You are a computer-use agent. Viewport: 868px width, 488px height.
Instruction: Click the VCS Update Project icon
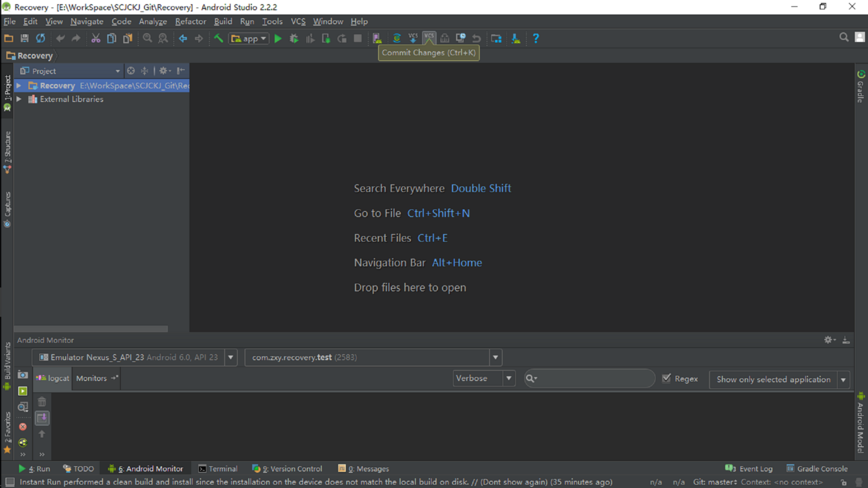click(413, 38)
